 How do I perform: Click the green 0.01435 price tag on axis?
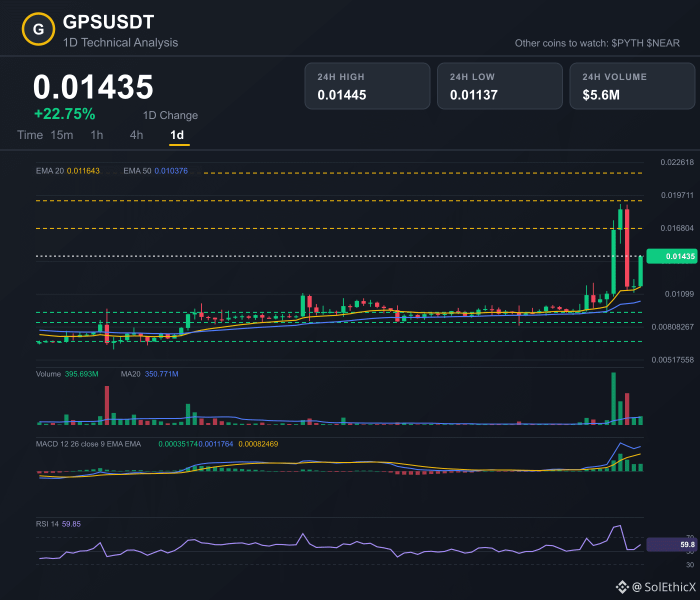(x=671, y=256)
